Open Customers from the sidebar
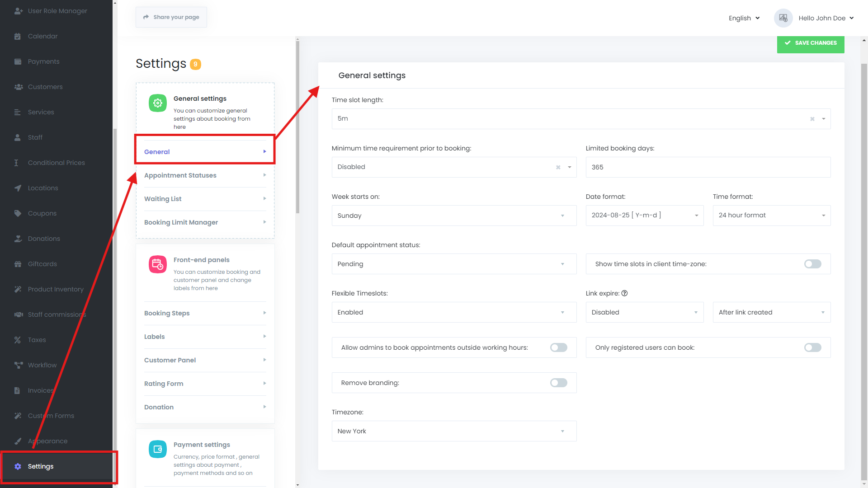 [19, 87]
